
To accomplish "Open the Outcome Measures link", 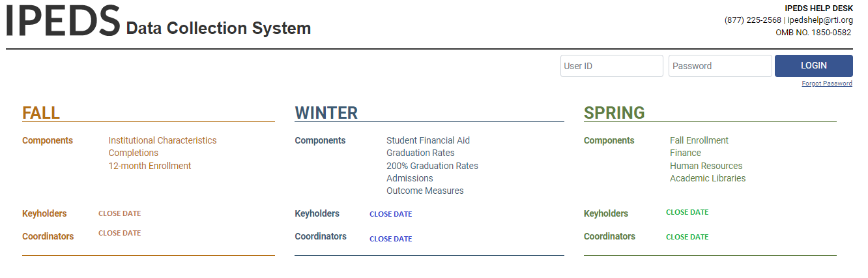I will click(425, 191).
